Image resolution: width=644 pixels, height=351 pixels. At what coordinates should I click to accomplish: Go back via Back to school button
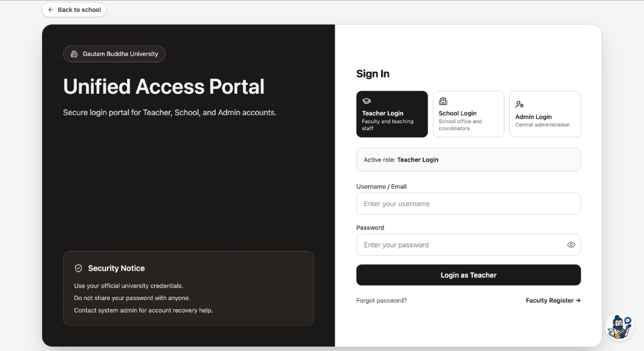pyautogui.click(x=74, y=10)
